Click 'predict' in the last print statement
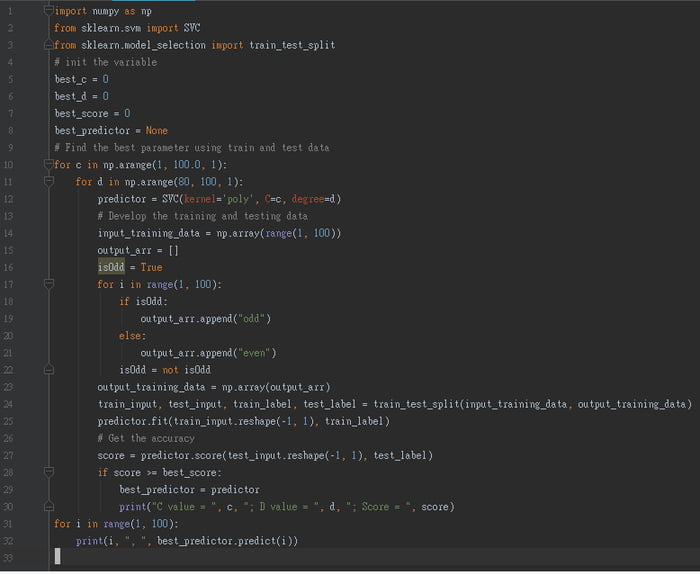The width and height of the screenshot is (700, 575). tap(252, 540)
